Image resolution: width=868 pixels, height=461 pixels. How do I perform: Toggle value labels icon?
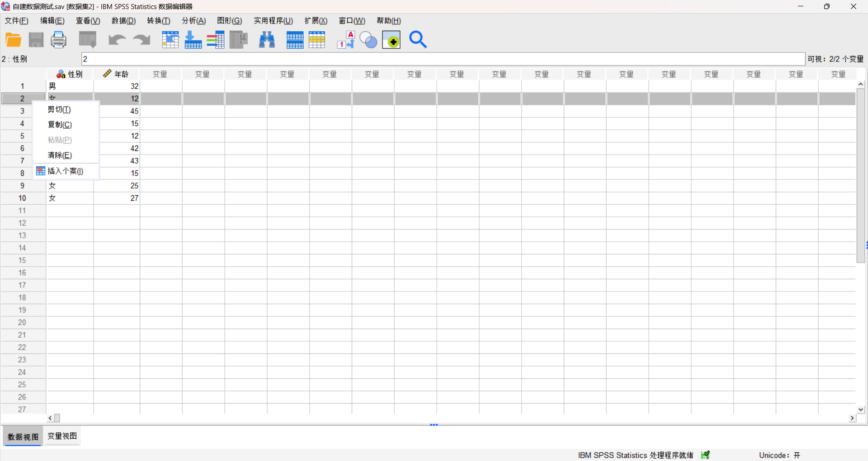coord(346,40)
